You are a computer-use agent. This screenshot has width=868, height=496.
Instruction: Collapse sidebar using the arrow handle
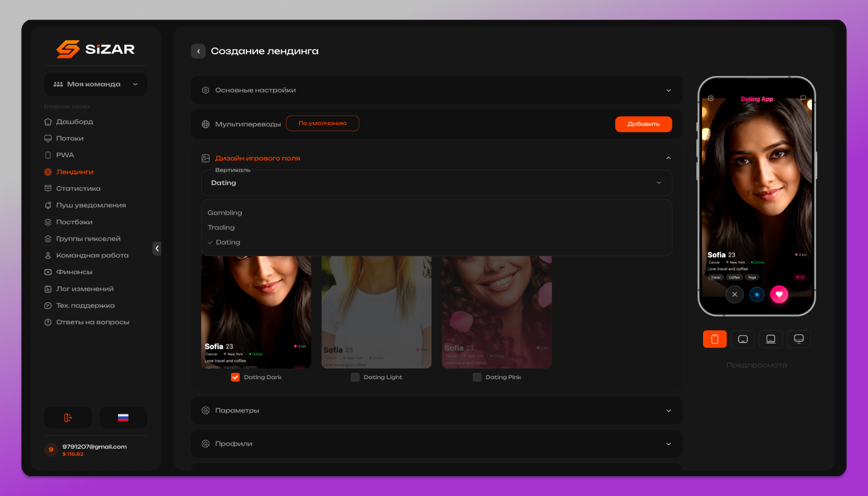157,249
